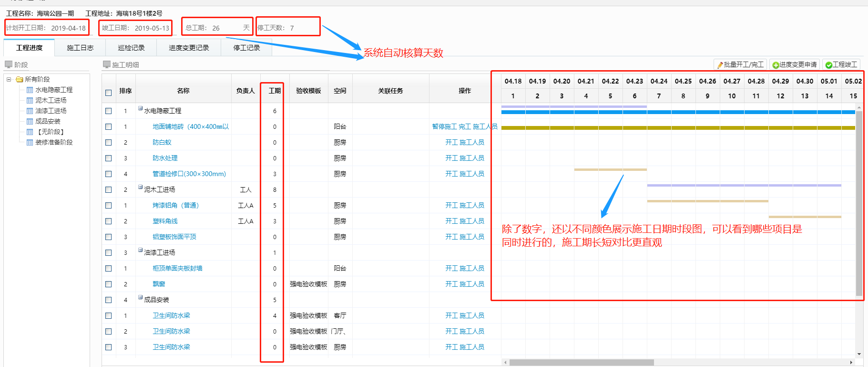Click the horizontal scrollbar under the Gantt chart

(582, 362)
